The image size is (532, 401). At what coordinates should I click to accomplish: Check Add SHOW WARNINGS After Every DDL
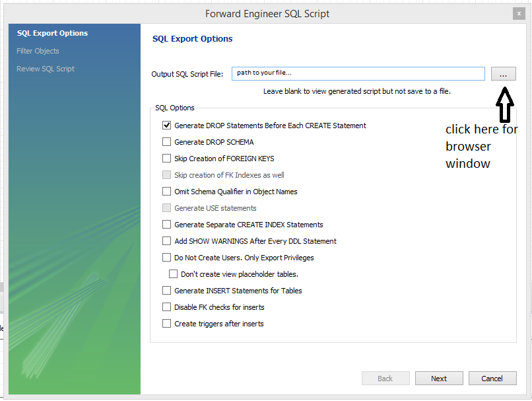click(x=167, y=241)
